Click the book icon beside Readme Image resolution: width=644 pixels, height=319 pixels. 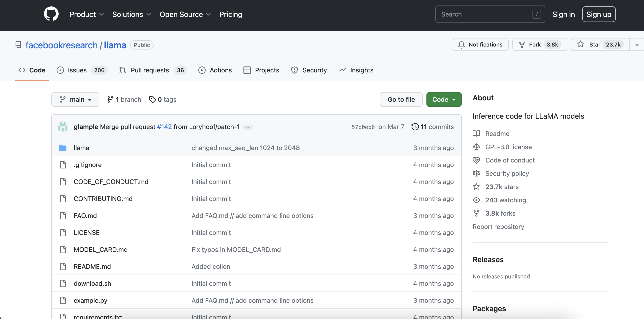coord(476,134)
